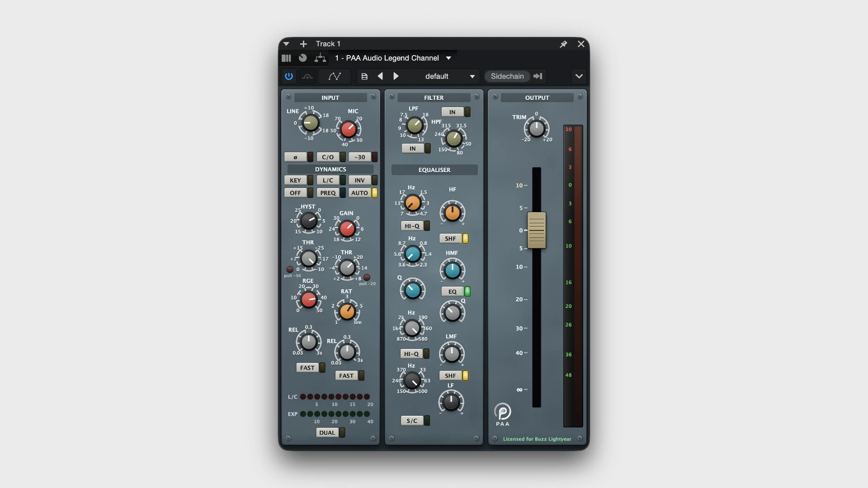Close the plugin window
The height and width of the screenshot is (488, 868).
pos(581,44)
